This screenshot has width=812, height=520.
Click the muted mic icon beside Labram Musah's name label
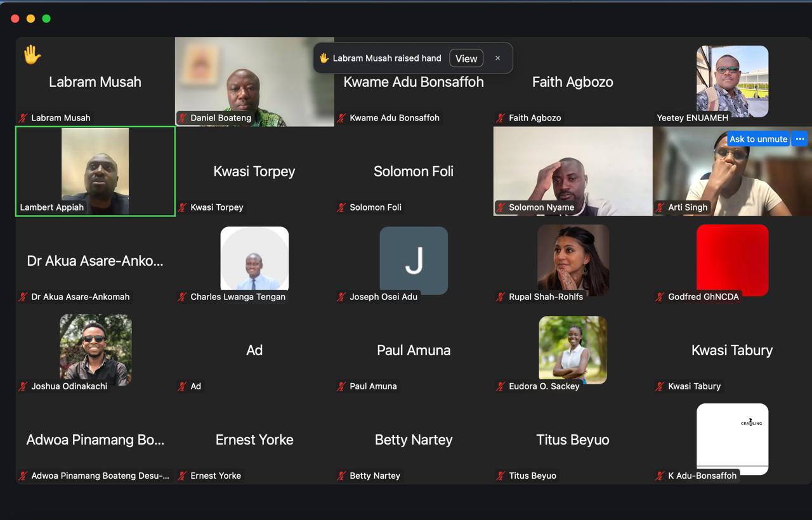click(x=23, y=118)
